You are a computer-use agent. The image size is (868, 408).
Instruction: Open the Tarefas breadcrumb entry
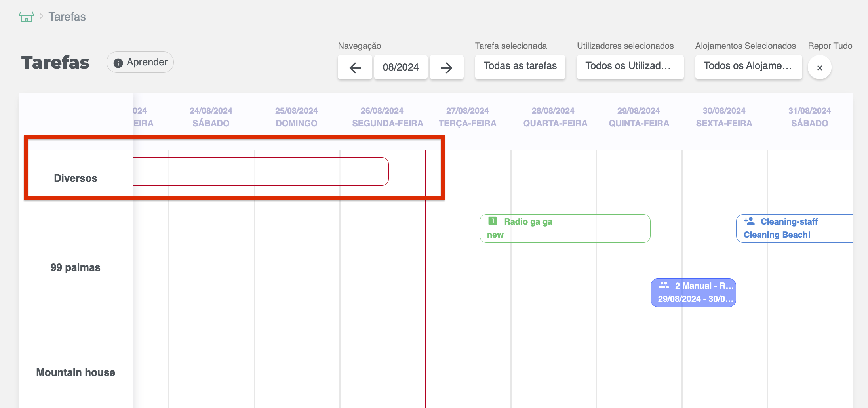click(67, 16)
